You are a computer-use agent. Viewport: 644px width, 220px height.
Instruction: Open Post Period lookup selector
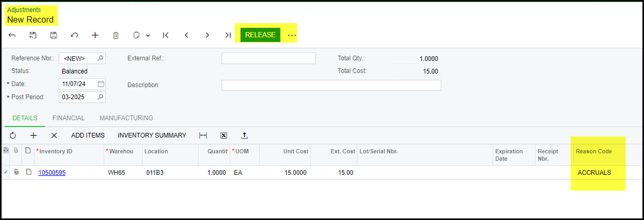[x=101, y=97]
